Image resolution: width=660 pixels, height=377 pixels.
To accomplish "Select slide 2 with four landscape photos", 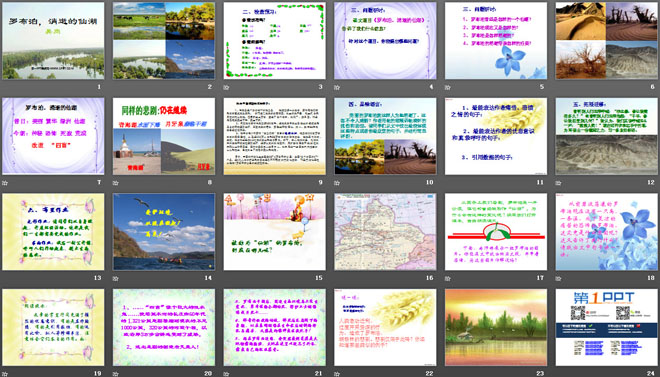I will tap(164, 41).
